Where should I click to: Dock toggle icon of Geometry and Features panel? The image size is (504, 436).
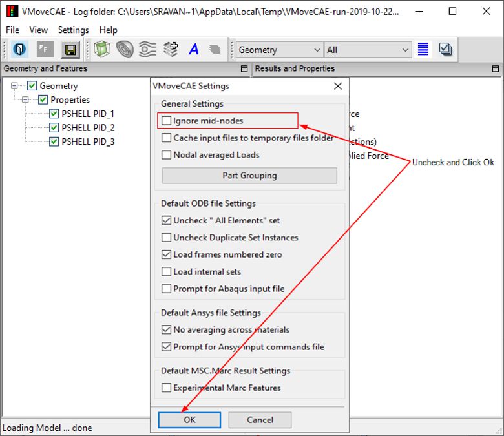[x=244, y=68]
